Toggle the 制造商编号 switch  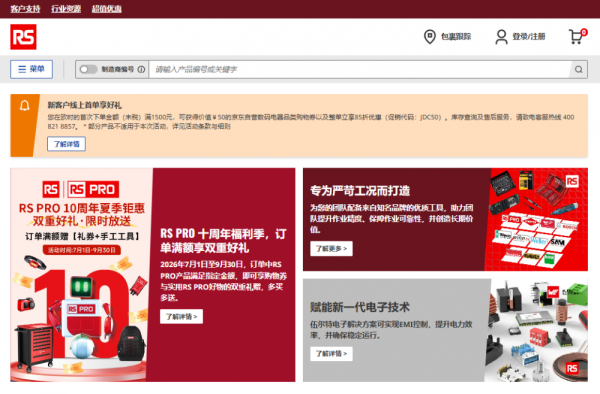coord(88,69)
